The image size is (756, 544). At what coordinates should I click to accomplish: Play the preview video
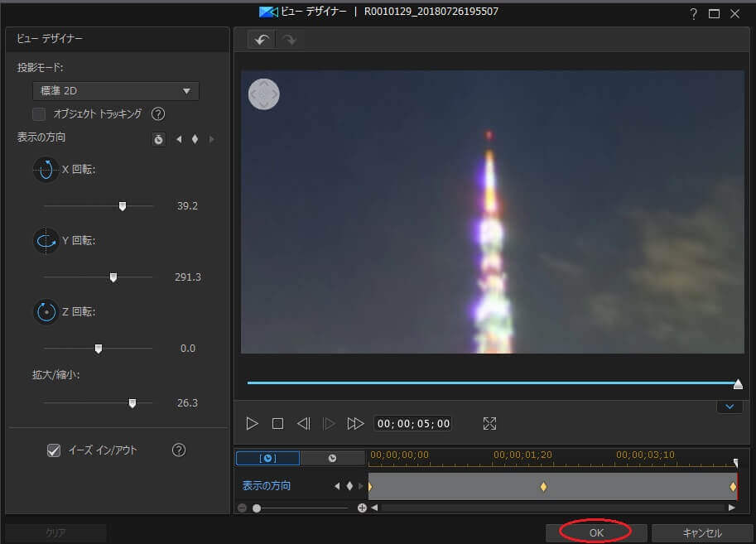tap(252, 423)
